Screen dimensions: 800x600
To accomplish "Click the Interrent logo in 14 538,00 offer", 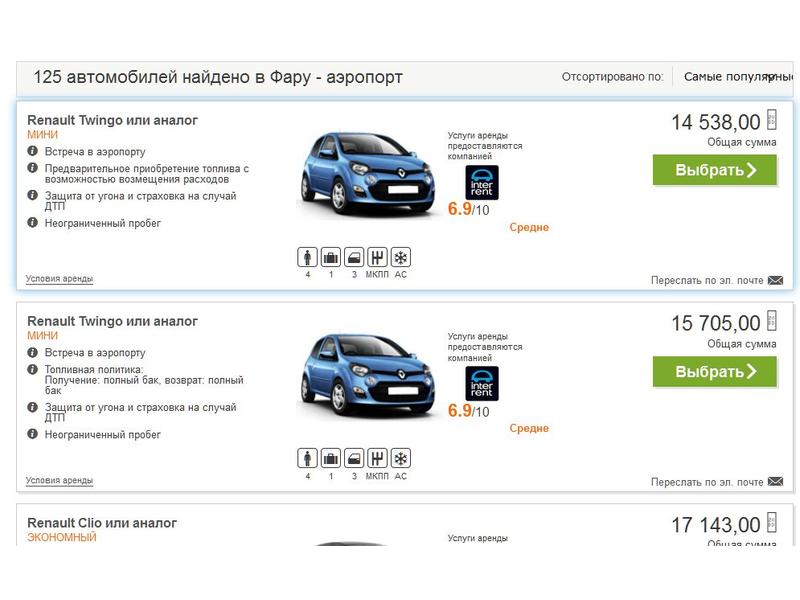I will [x=482, y=182].
